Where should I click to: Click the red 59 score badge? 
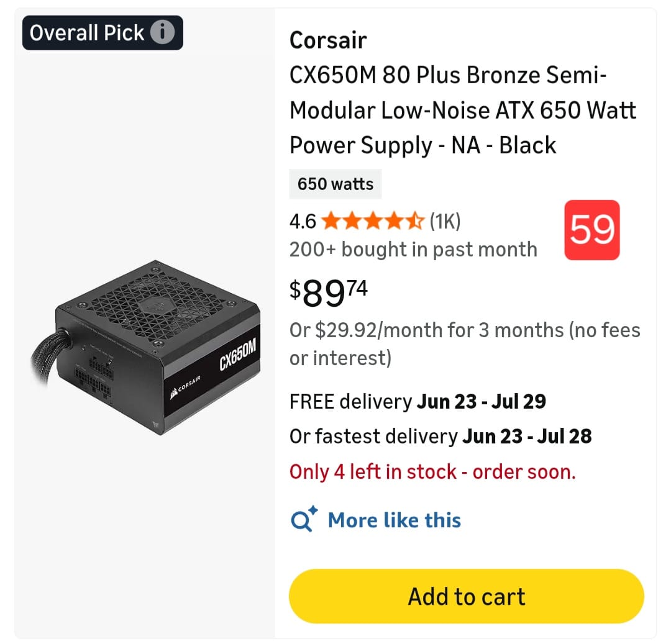point(591,230)
